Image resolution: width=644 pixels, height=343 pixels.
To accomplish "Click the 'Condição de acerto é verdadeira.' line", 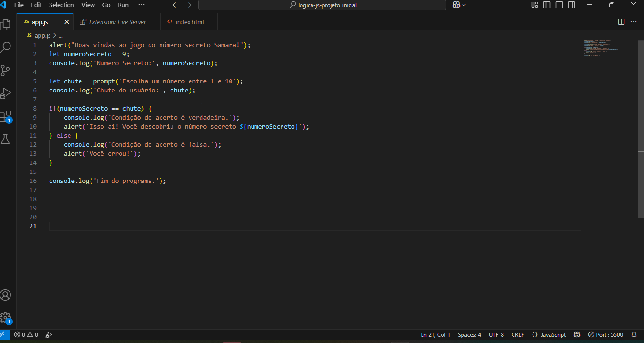I will (x=151, y=118).
